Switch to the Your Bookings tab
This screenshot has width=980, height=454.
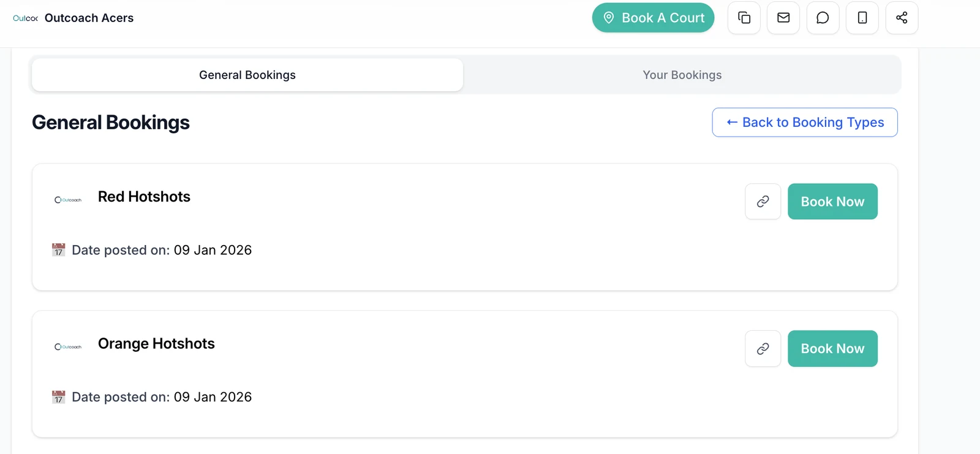(x=682, y=75)
